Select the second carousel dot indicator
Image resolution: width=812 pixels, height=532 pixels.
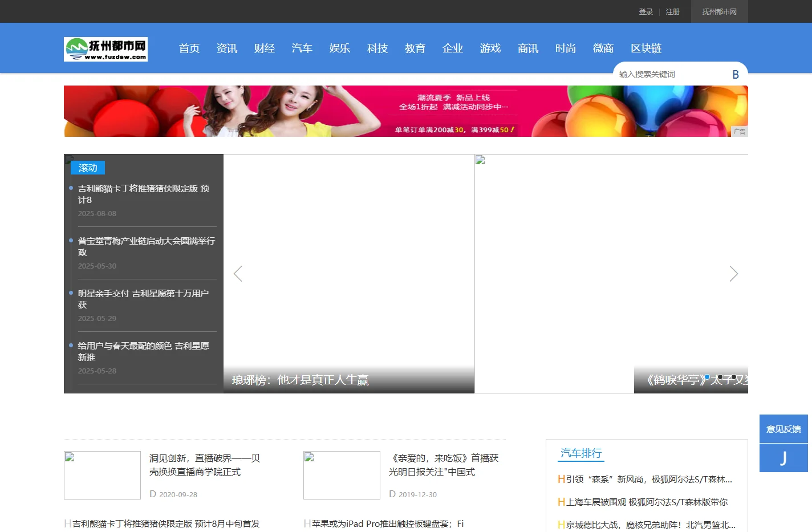720,377
